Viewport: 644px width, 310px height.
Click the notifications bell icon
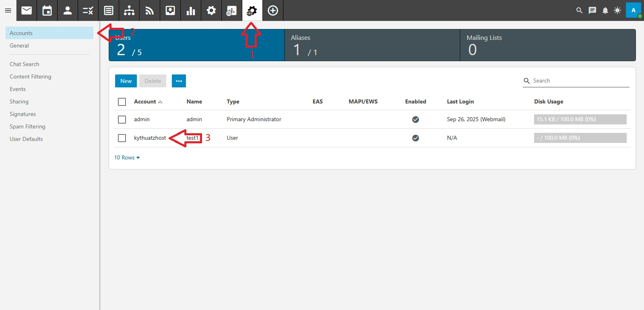[605, 10]
